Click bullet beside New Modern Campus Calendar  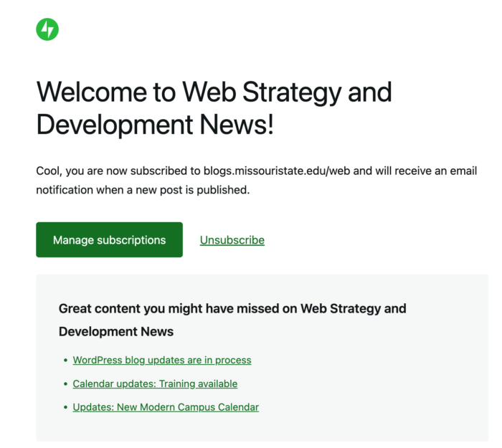[x=66, y=407]
